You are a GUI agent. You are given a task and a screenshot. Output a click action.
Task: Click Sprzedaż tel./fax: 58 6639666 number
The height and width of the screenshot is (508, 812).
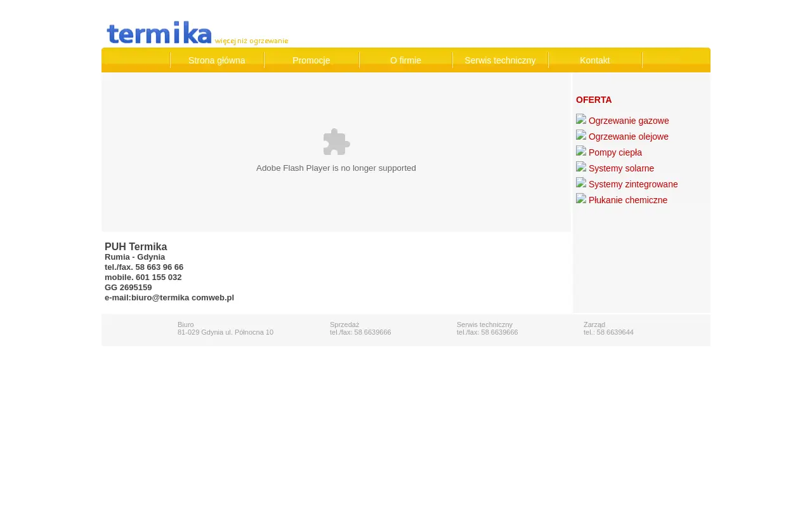tap(360, 332)
